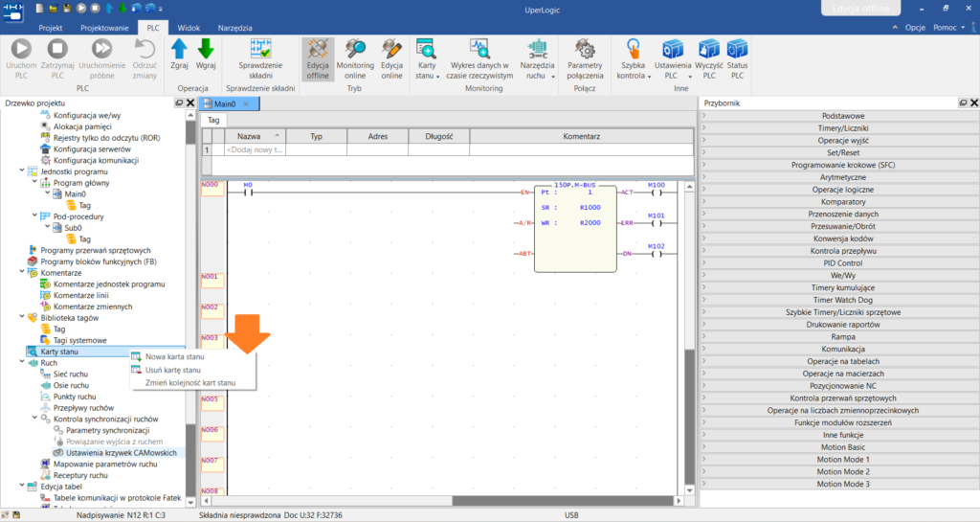Collapse the Komentarze tree node
The width and height of the screenshot is (980, 522).
pyautogui.click(x=22, y=272)
